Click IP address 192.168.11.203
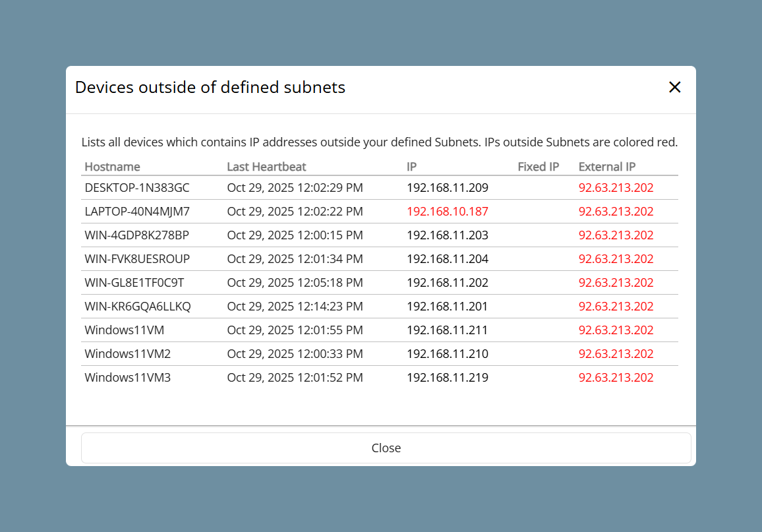This screenshot has height=532, width=762. [448, 235]
